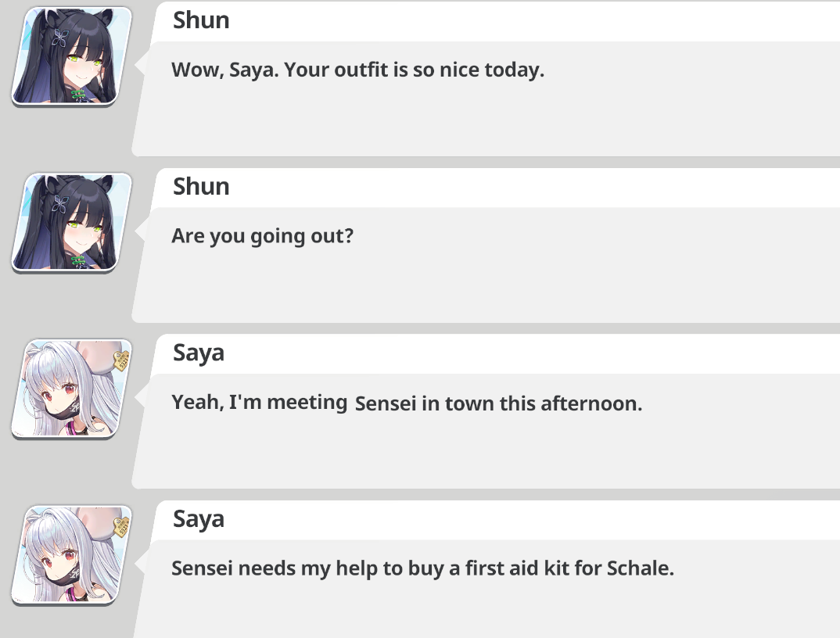
Task: Click Shun's avatar beside the outfit compliment
Action: 72,56
